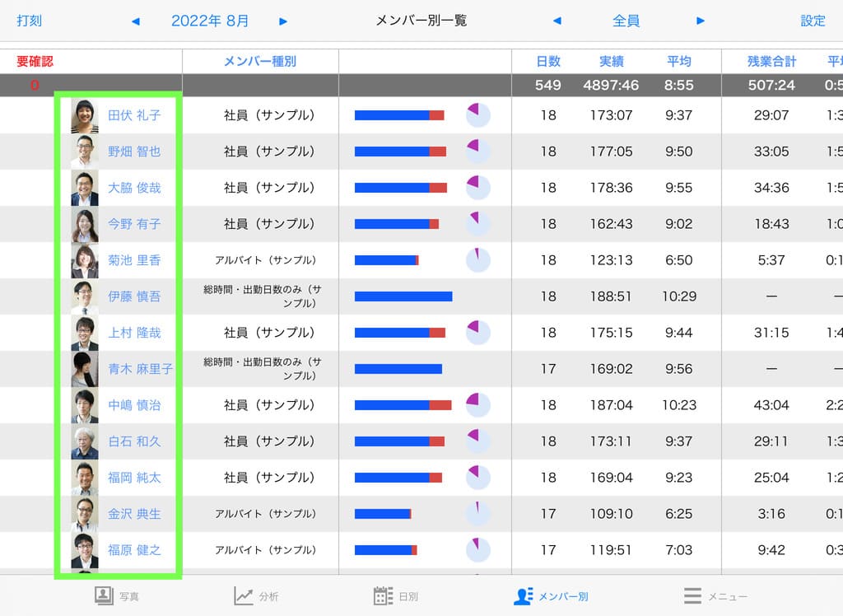The width and height of the screenshot is (843, 616).
Task: Open the 写真 tab camera icon
Action: click(x=103, y=595)
